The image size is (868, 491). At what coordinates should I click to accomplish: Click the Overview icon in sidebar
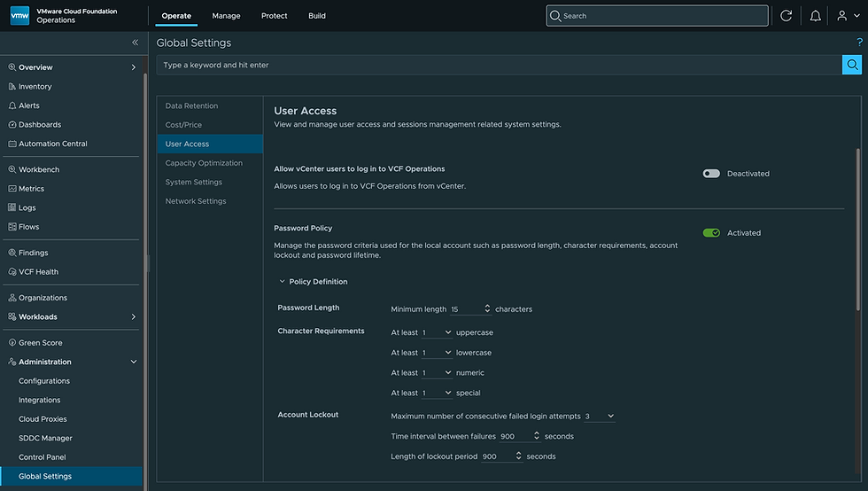(x=12, y=67)
